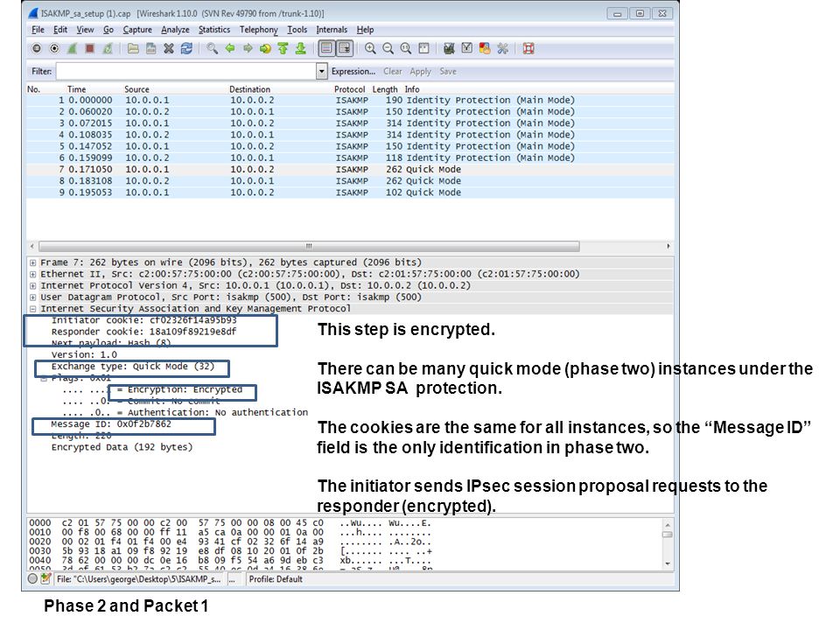
Task: Expand Internet Protocol Version 4 node
Action: [32, 285]
